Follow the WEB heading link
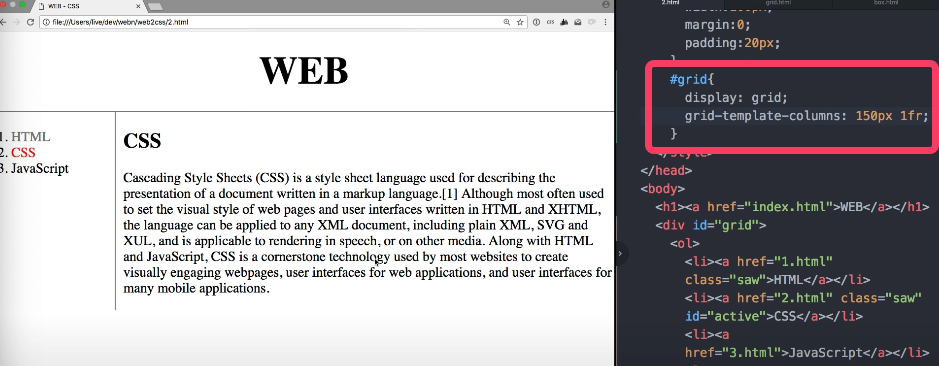Viewport: 939px width, 366px height. pyautogui.click(x=304, y=71)
